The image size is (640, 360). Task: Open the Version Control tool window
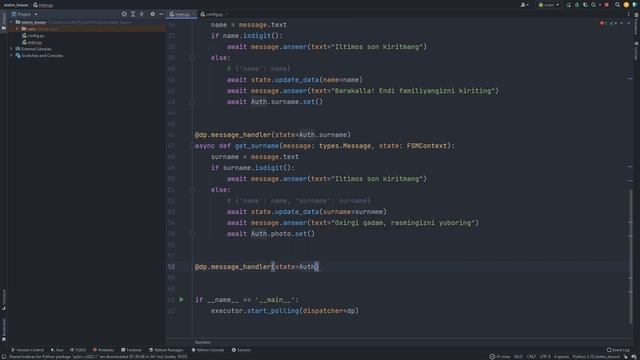tap(27, 350)
